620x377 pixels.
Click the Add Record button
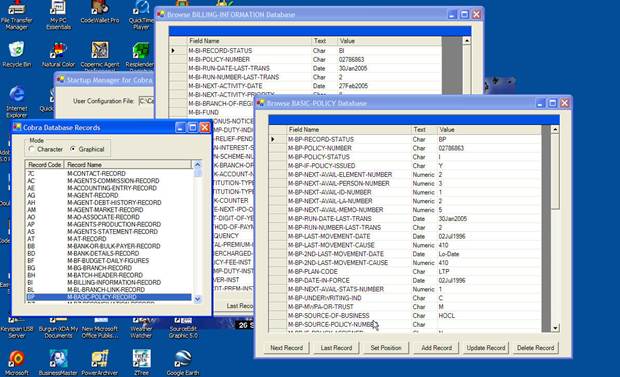coord(436,348)
